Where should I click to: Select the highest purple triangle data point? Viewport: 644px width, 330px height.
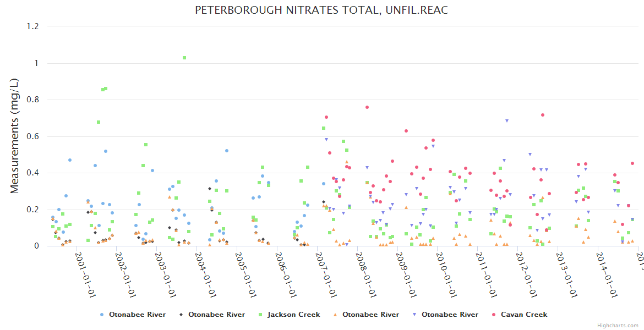[x=507, y=121]
